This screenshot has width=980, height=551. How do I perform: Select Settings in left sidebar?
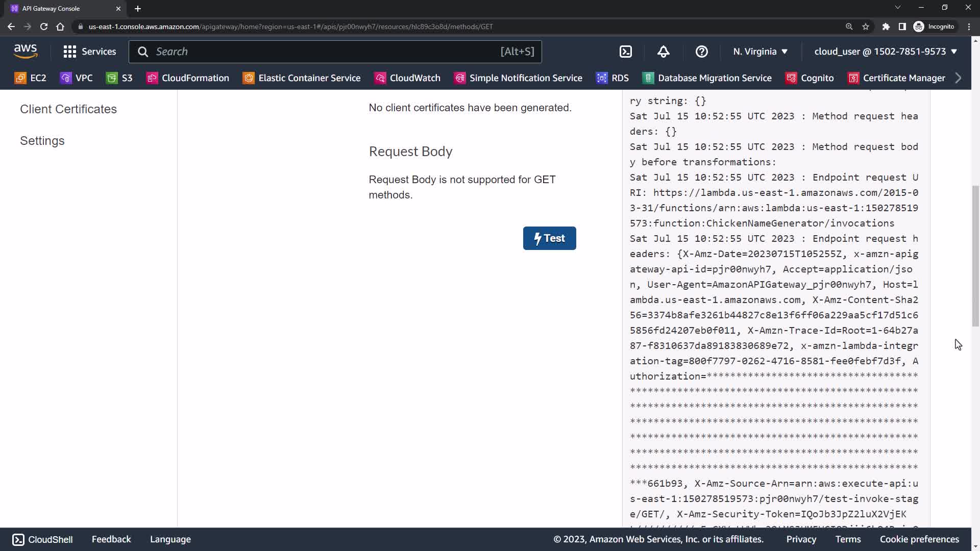[x=42, y=141]
